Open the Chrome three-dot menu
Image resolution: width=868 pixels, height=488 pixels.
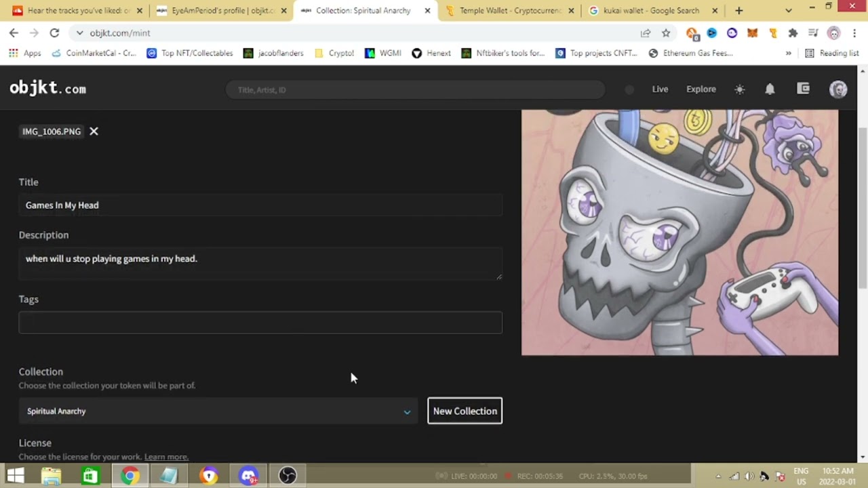pos(854,33)
